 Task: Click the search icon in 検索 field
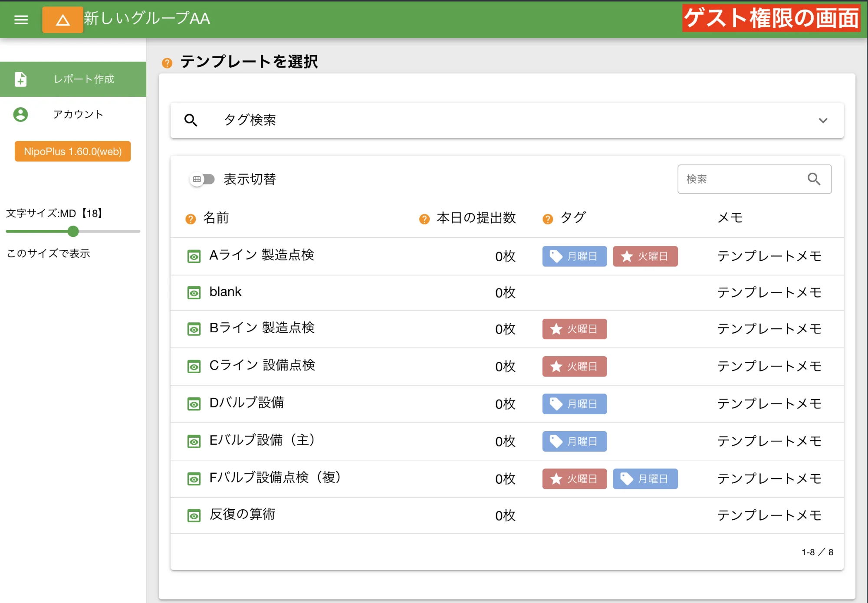click(x=814, y=179)
